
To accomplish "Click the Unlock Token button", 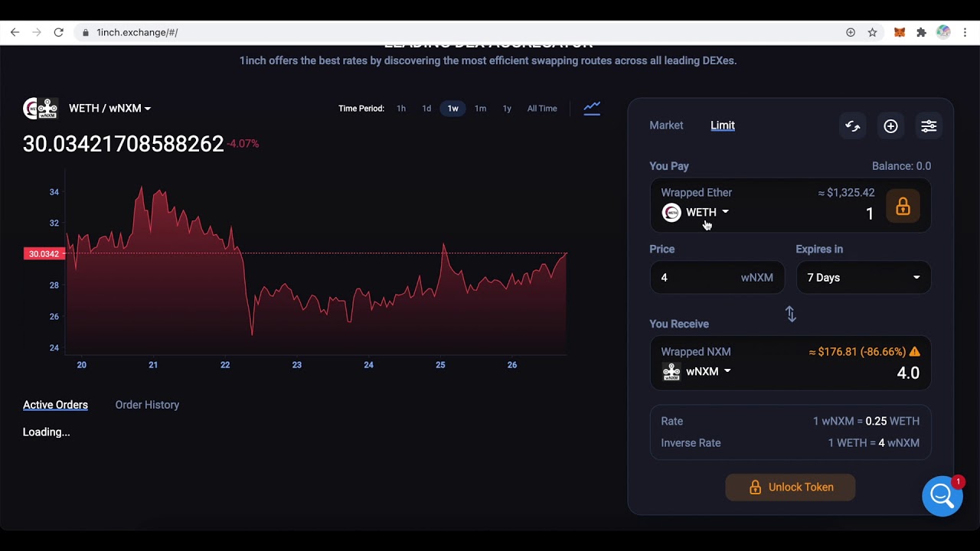I will coord(790,487).
